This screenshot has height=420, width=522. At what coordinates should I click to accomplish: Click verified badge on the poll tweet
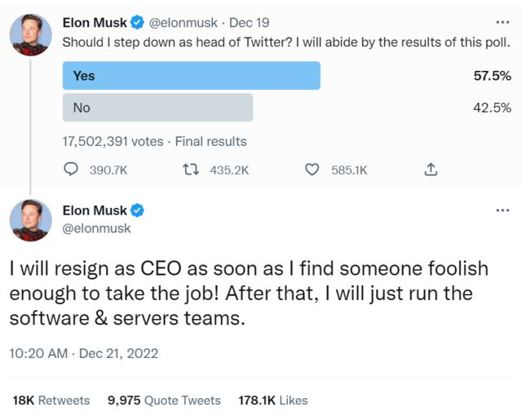click(x=138, y=23)
